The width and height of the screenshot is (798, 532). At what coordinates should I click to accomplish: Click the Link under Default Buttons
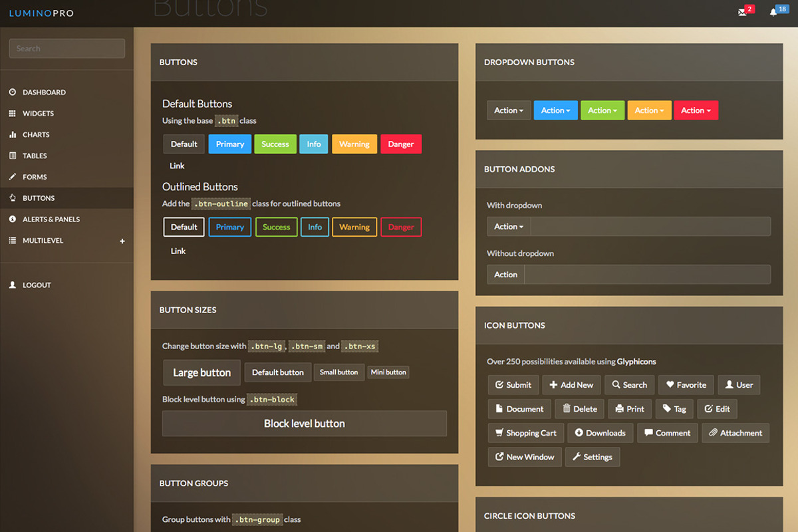[x=177, y=166]
